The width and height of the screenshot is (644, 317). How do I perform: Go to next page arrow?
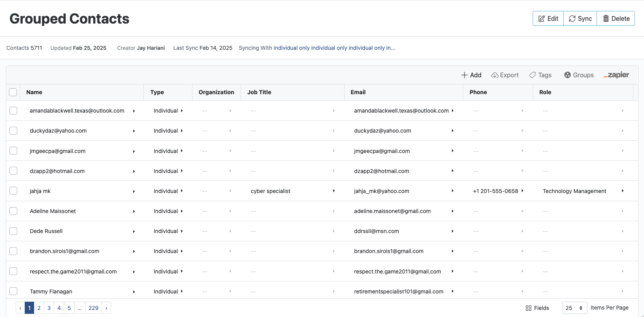pyautogui.click(x=106, y=308)
